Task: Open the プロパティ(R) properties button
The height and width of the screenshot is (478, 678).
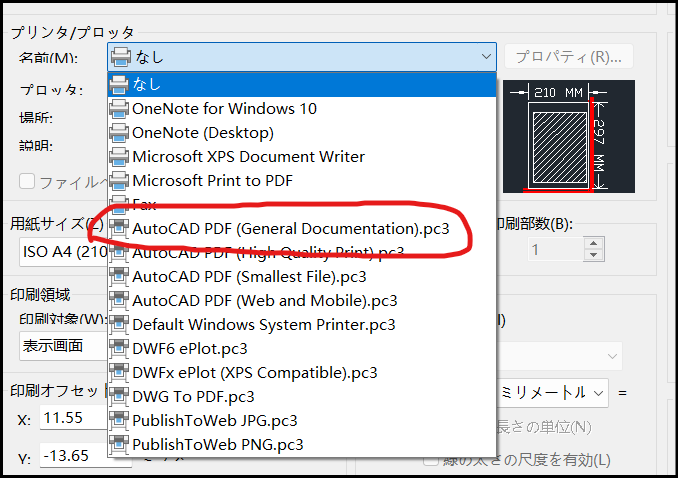Action: [x=569, y=57]
